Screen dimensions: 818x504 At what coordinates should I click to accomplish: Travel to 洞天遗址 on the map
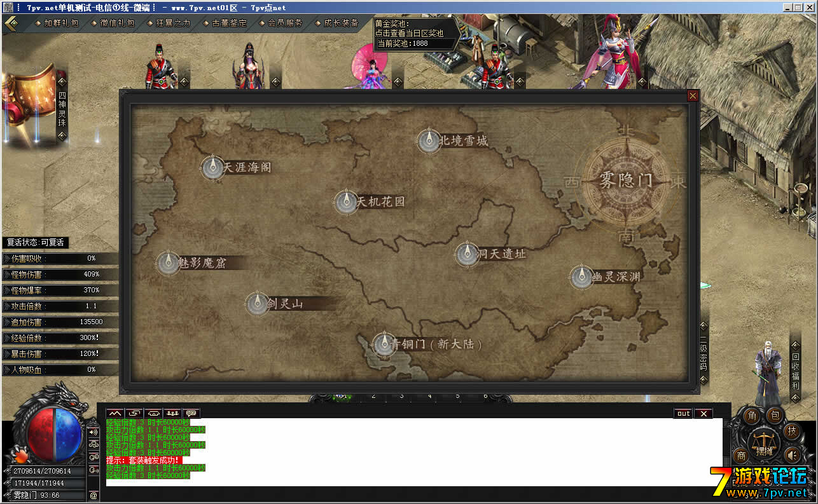click(491, 254)
